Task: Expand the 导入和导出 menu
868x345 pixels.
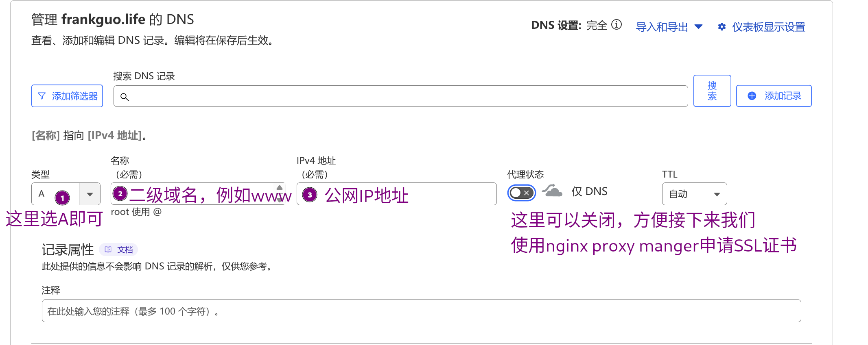Action: [669, 27]
